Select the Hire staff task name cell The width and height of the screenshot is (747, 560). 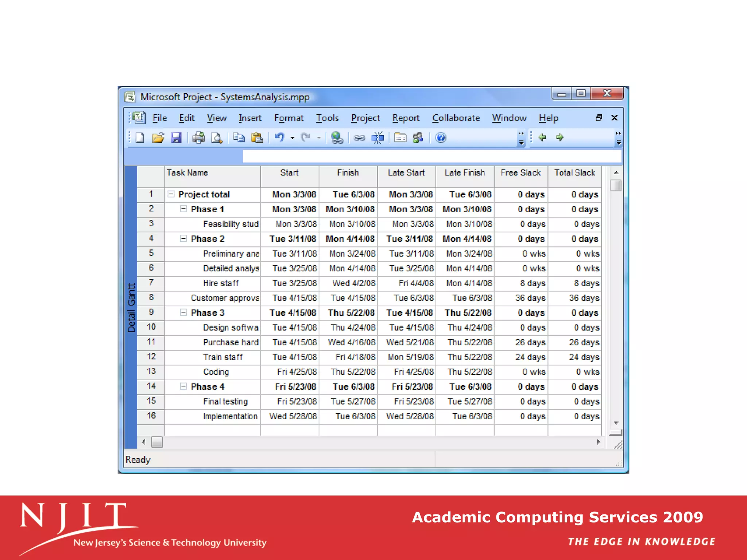pos(213,283)
